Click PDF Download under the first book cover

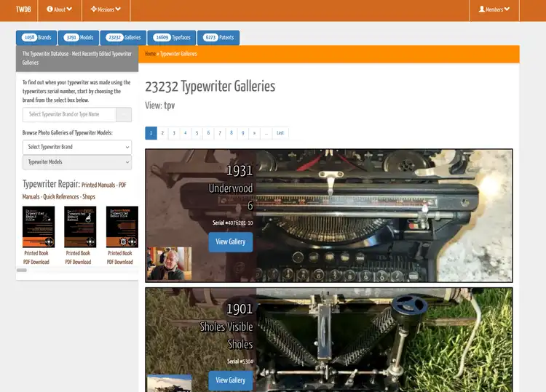tap(36, 262)
